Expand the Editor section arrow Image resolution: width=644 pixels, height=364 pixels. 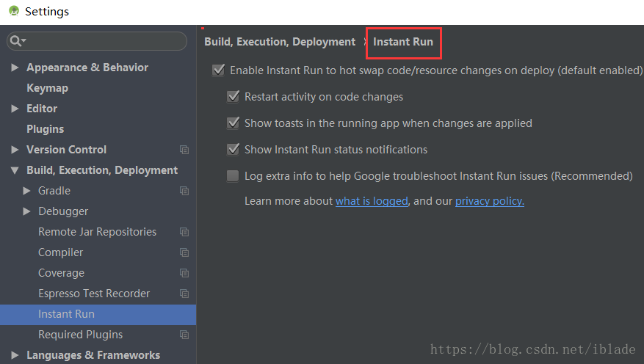click(15, 109)
